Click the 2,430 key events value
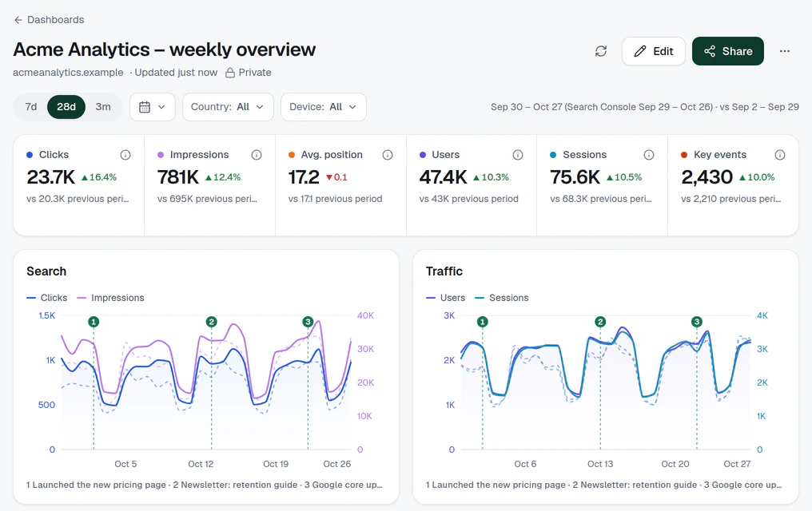Image resolution: width=812 pixels, height=511 pixels. 707,177
